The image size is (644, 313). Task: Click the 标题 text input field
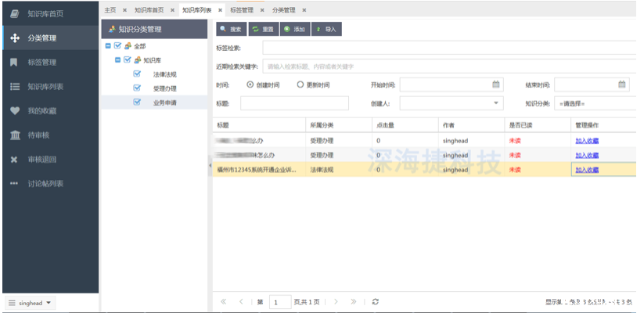[x=294, y=103]
